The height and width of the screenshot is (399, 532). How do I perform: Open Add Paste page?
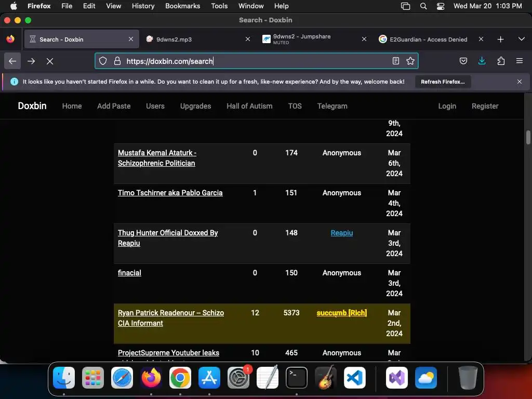point(114,106)
